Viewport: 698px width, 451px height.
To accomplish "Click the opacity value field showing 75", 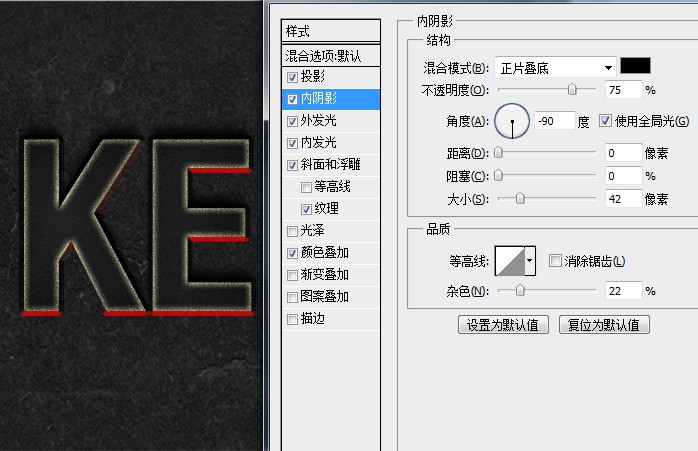I will (x=624, y=90).
